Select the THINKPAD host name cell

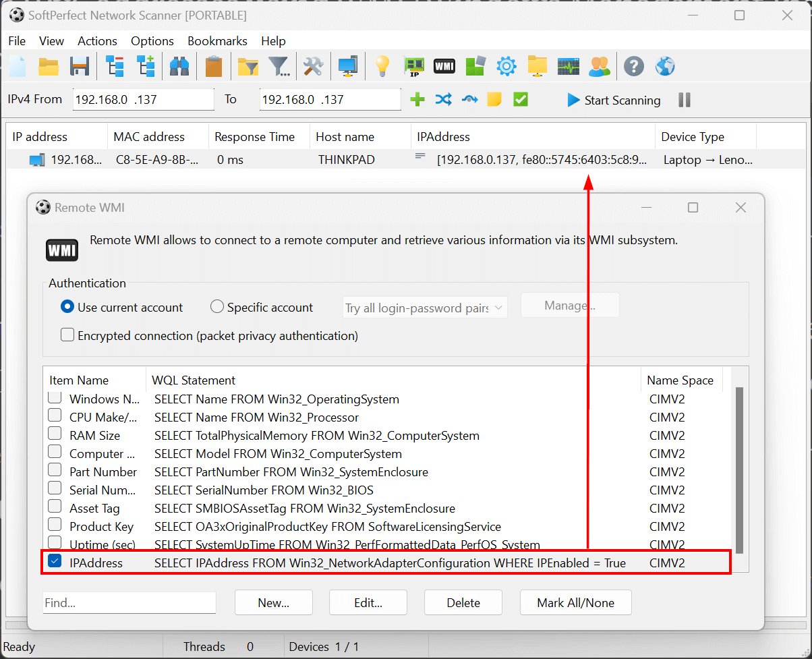(x=347, y=160)
